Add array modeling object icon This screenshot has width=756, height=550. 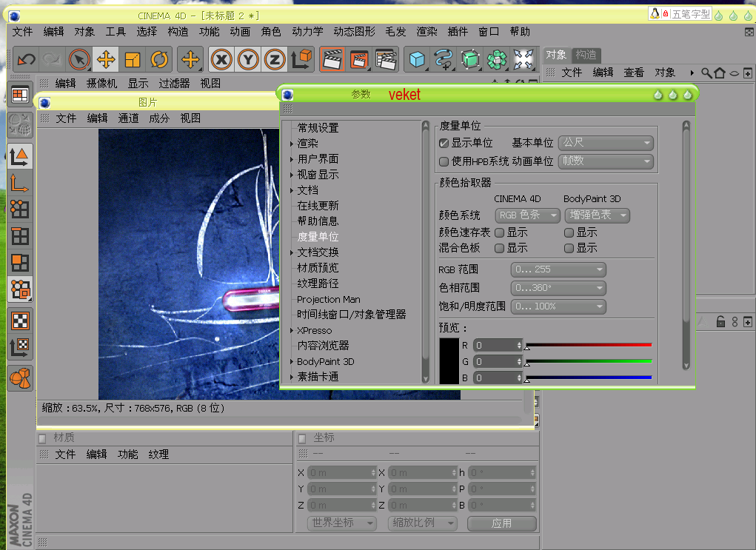[497, 60]
